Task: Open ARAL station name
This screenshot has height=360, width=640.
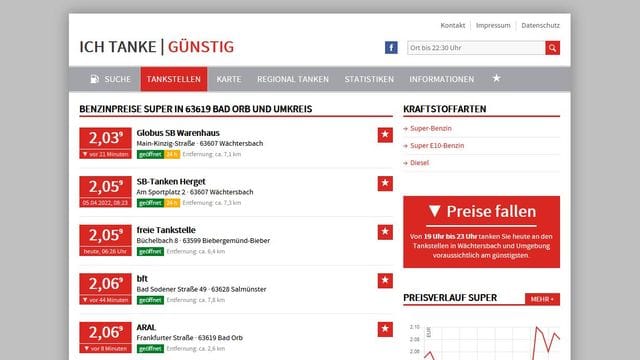Action: point(146,327)
